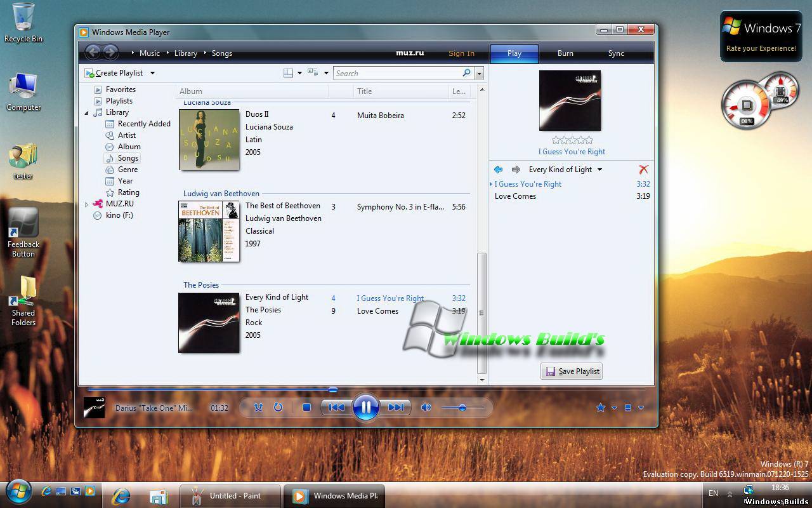The image size is (812, 508).
Task: Click the view options icon
Action: pos(313,73)
